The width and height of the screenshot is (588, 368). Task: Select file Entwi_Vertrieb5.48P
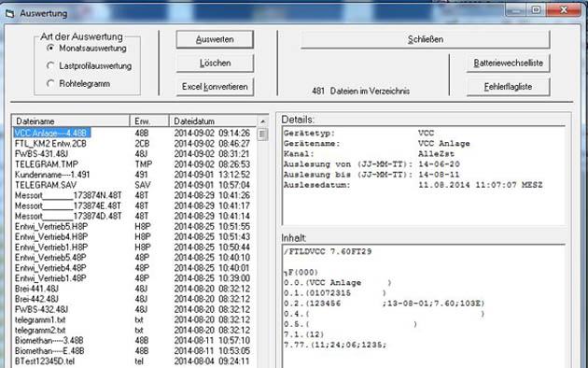click(50, 258)
